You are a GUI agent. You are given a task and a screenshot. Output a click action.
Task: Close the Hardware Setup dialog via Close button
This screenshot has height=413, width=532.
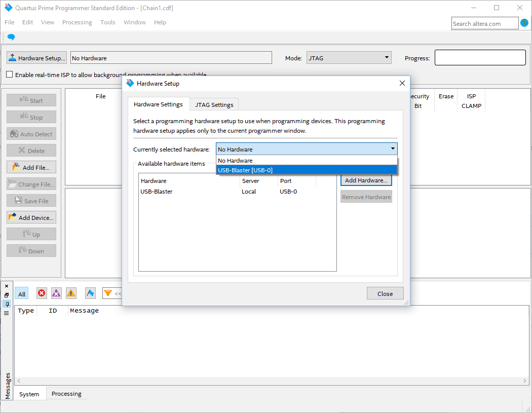(x=385, y=293)
